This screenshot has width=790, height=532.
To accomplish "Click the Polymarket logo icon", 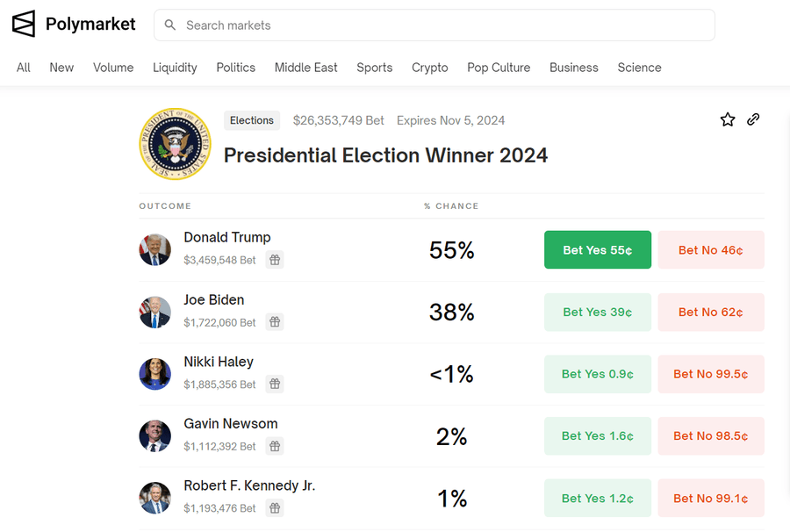I will pos(24,25).
